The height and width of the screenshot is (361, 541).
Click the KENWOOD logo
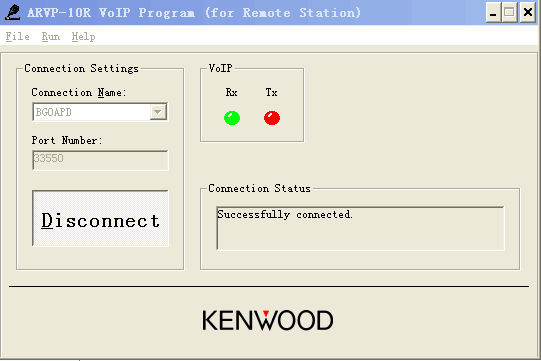[x=267, y=320]
